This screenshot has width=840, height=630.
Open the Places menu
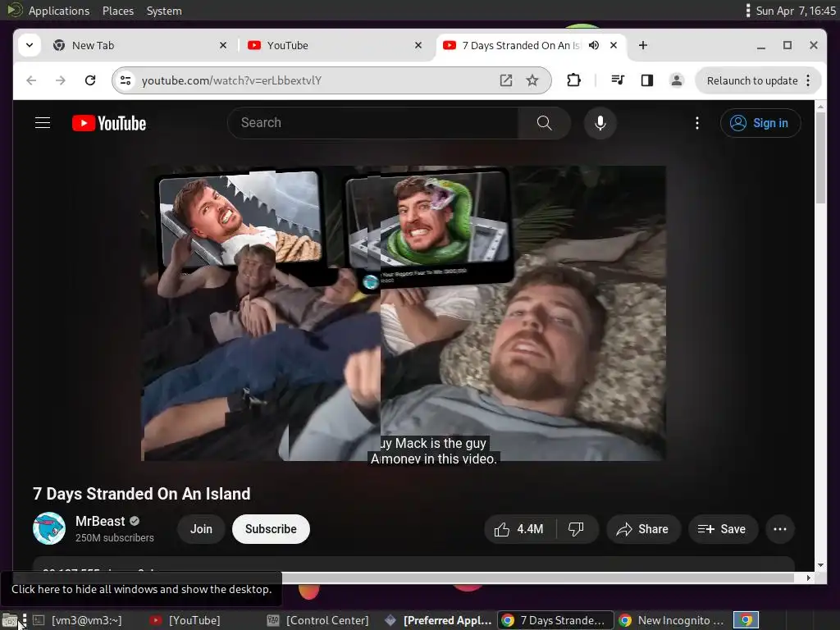[x=118, y=11]
